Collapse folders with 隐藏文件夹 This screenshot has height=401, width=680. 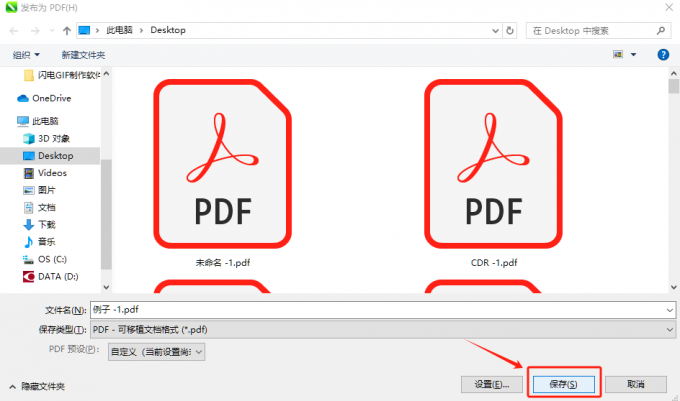(37, 386)
